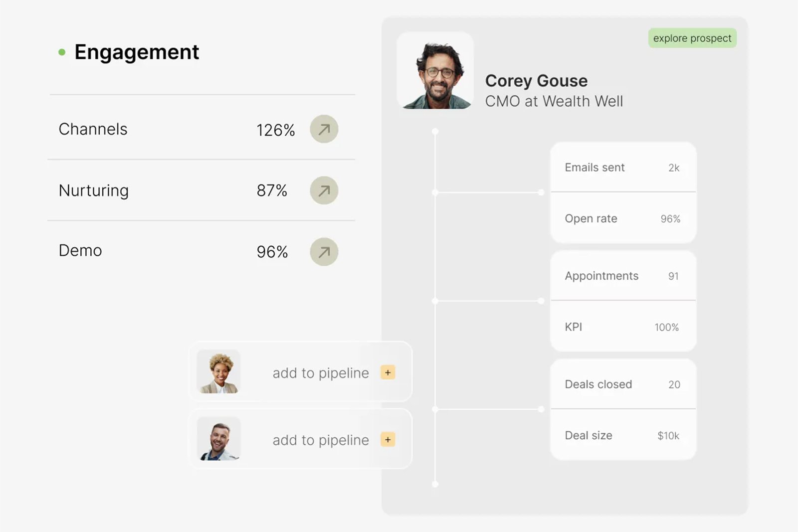Select the Emails sent 2k row
This screenshot has width=798, height=532.
pos(623,168)
